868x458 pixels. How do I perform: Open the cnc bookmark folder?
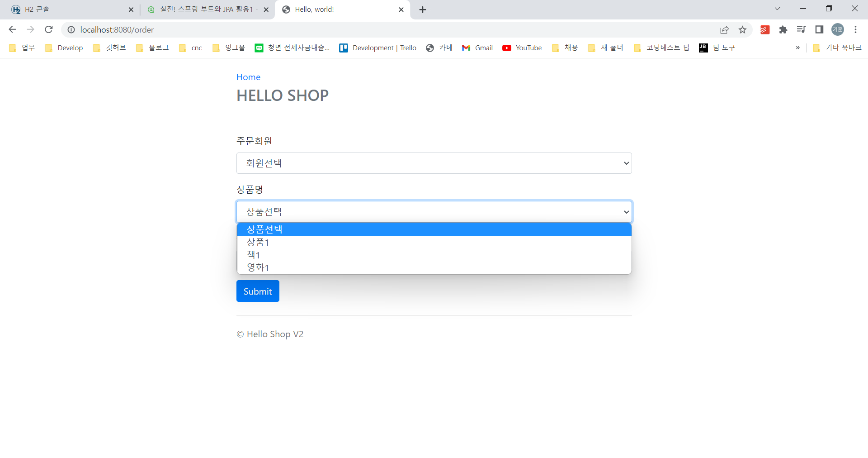(190, 48)
